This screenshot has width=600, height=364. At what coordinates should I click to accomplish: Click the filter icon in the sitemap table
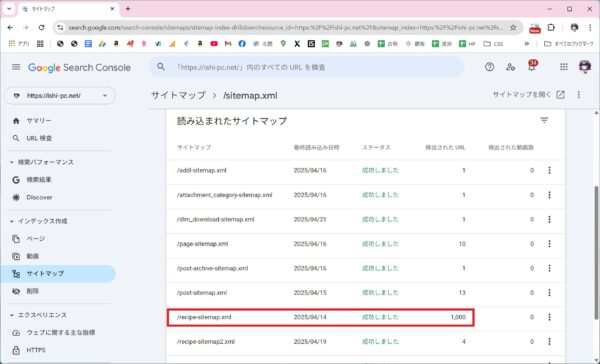[x=544, y=121]
